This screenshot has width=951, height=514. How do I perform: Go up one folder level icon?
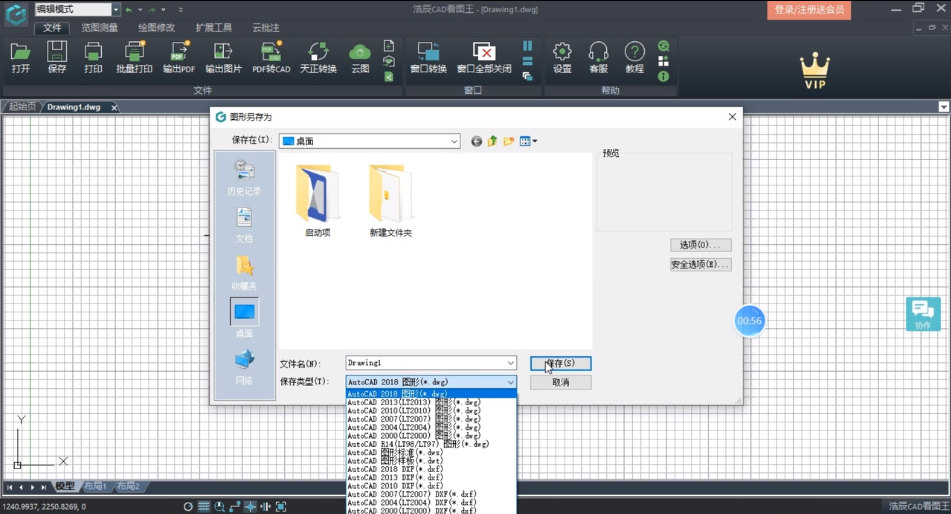[x=492, y=141]
